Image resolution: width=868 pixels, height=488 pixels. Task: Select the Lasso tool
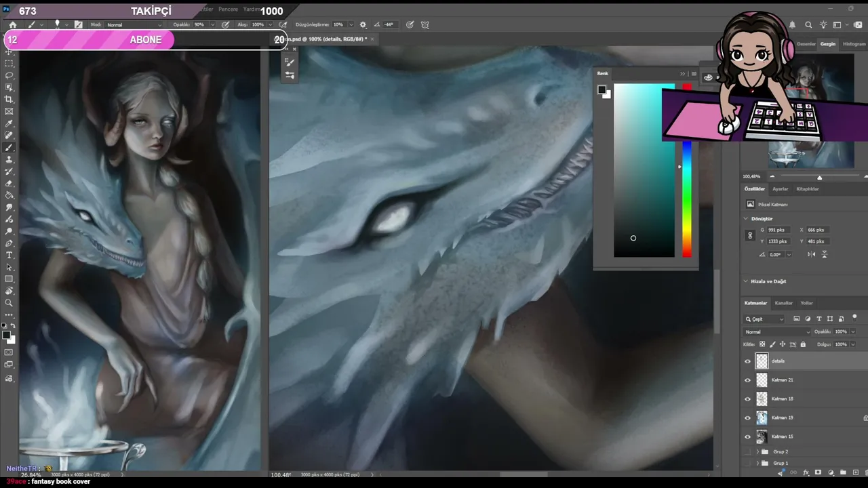click(x=9, y=75)
